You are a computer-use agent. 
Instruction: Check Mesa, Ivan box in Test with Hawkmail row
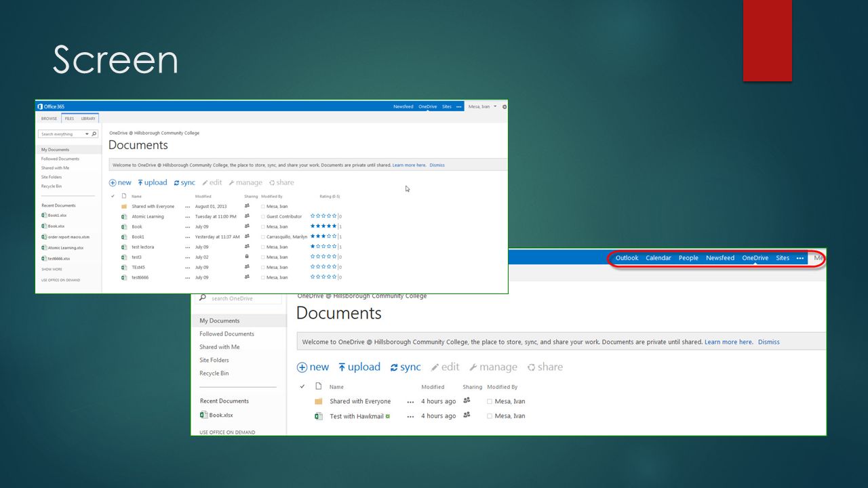pos(490,416)
